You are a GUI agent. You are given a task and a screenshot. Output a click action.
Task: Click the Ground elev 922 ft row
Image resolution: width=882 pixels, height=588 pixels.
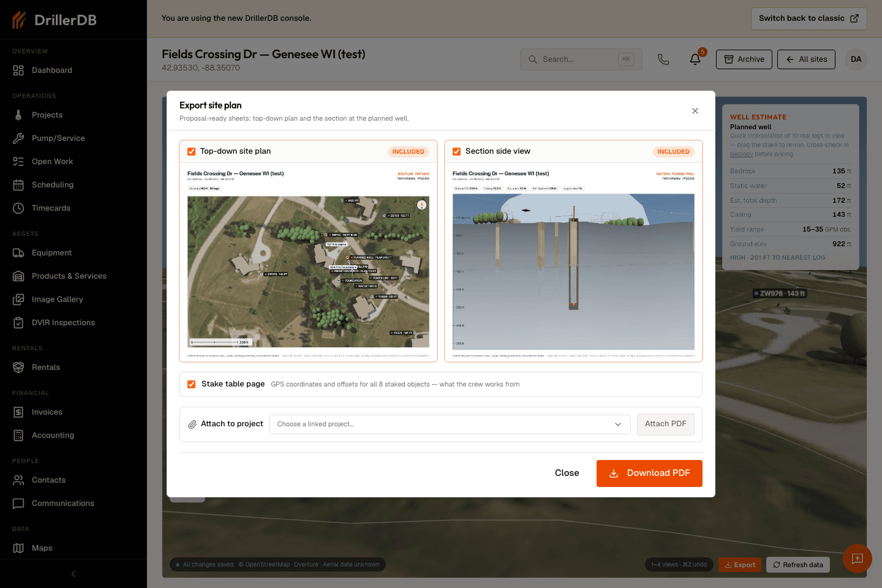(x=790, y=244)
